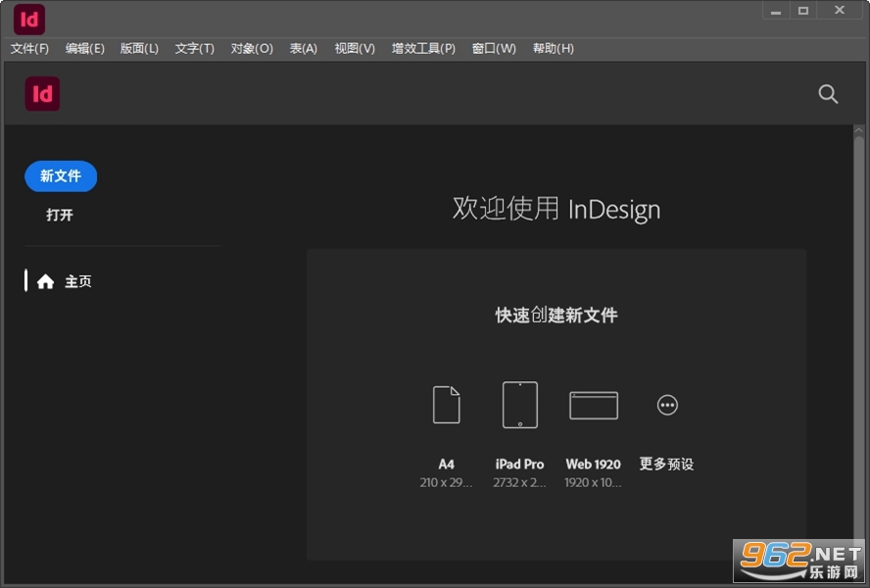Click the scrollbar up arrow
This screenshot has width=870, height=588.
[859, 131]
